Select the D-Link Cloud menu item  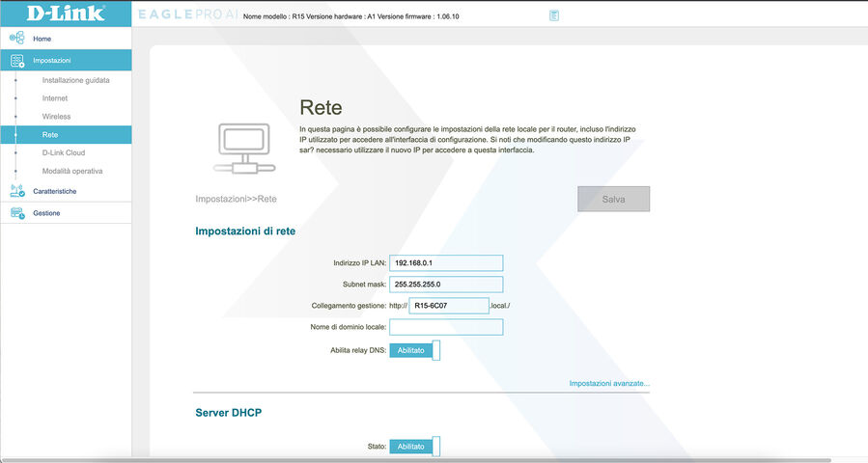pos(64,152)
